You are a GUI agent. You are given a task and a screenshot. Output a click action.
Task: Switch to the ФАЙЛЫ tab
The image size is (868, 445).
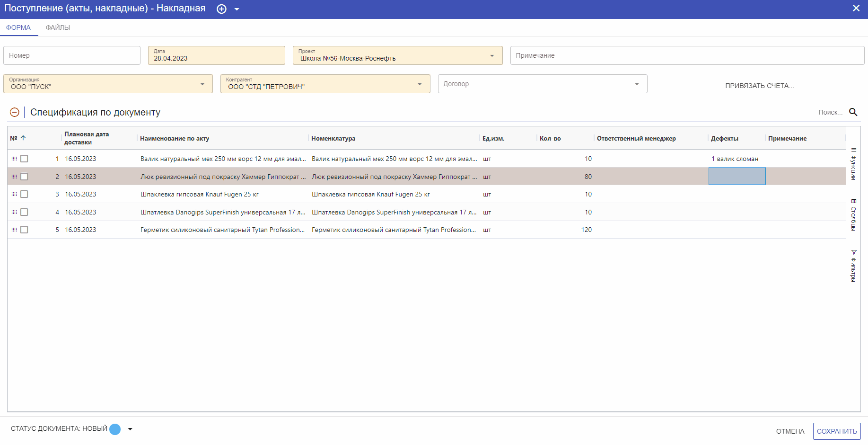pyautogui.click(x=58, y=27)
